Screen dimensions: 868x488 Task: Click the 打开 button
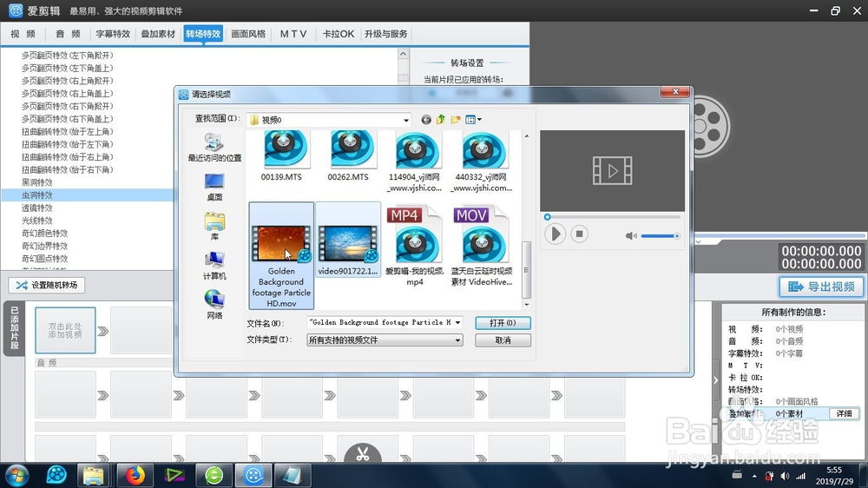[x=503, y=323]
